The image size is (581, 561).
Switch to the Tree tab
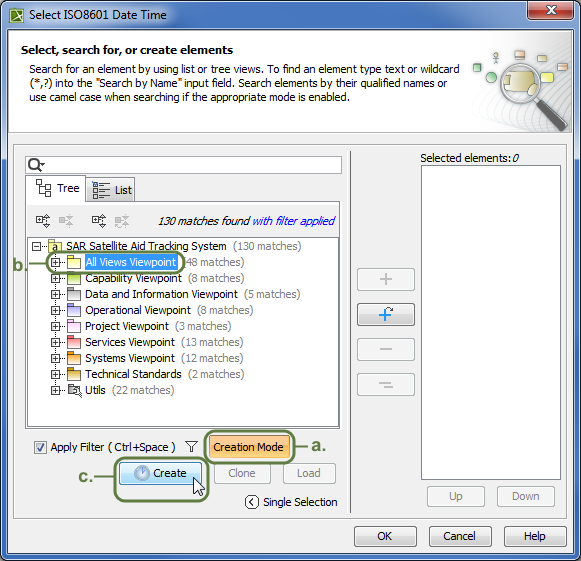coord(57,189)
